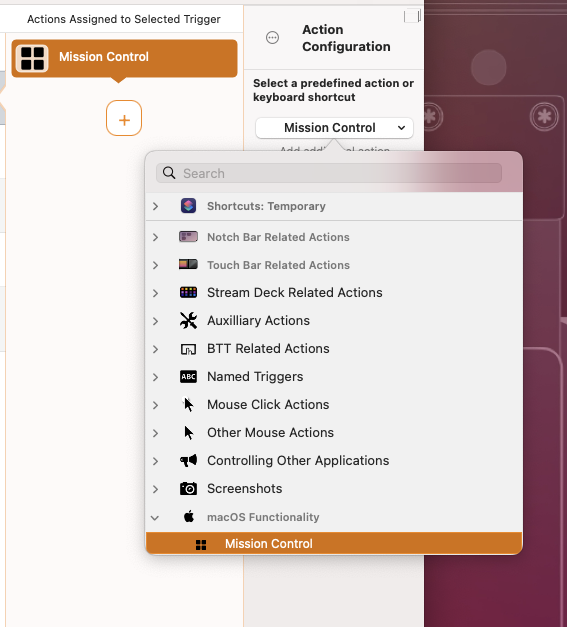Image resolution: width=567 pixels, height=627 pixels.
Task: Click the magnifying glass search icon
Action: [x=169, y=173]
